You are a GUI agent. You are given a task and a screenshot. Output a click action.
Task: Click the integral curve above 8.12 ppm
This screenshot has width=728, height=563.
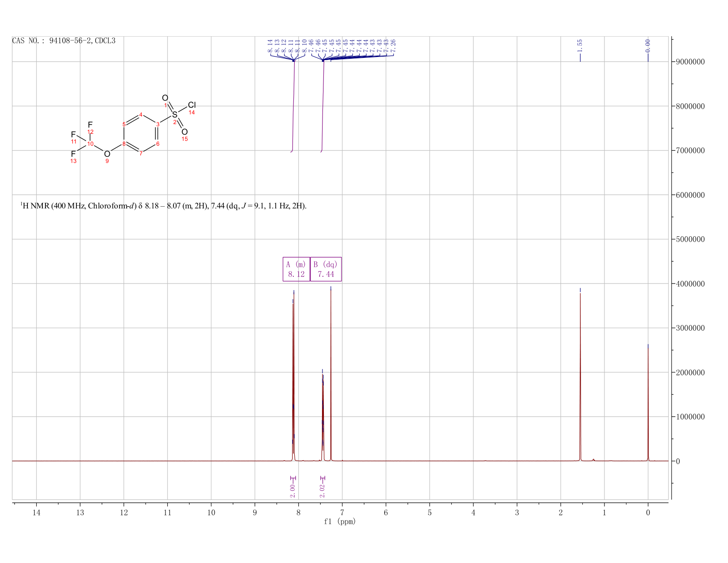pos(293,106)
